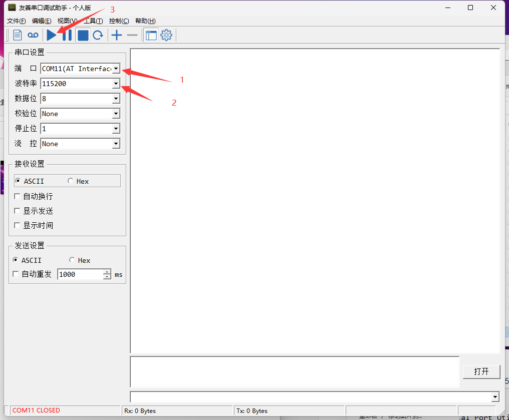
Task: Click the new document icon in toolbar
Action: [18, 35]
